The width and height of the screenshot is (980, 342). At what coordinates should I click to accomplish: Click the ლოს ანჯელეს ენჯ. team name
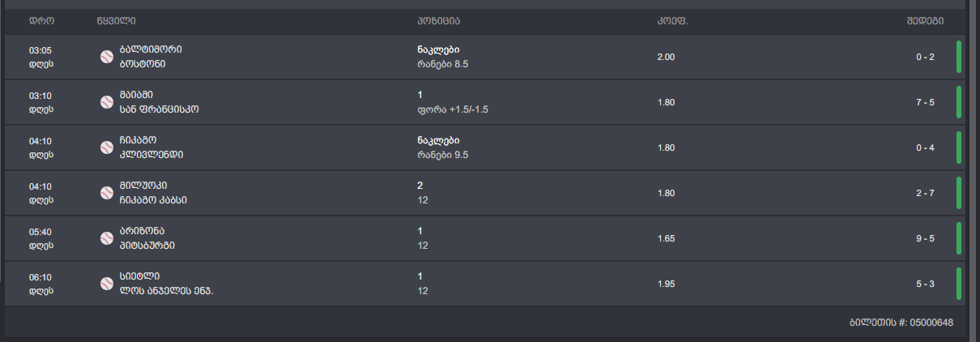pyautogui.click(x=166, y=291)
